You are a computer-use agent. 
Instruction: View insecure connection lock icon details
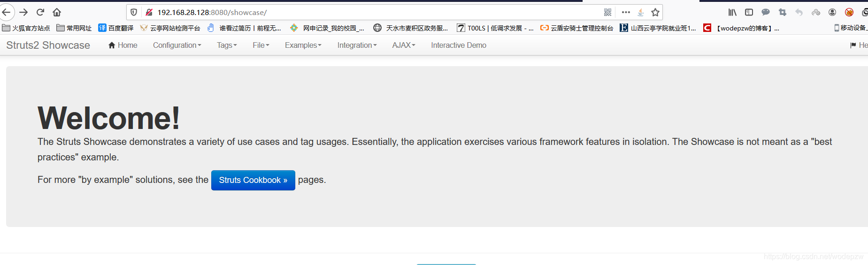[x=149, y=12]
